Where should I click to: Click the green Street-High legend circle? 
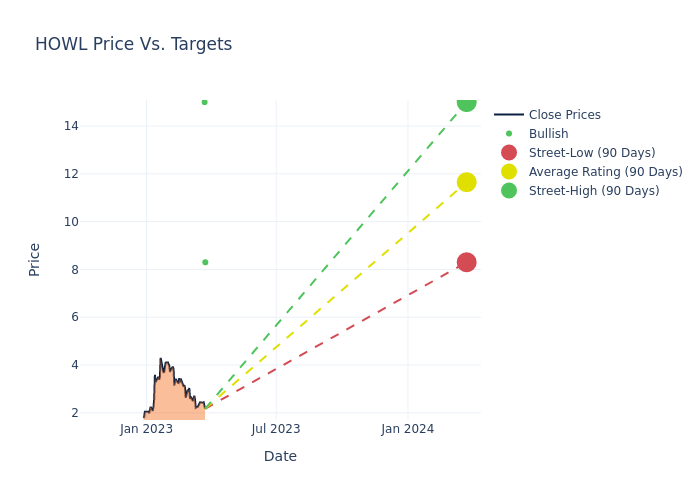point(509,191)
